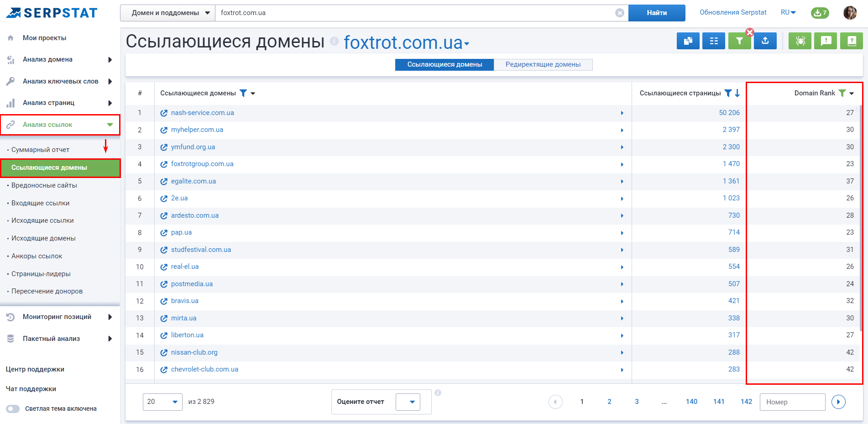This screenshot has width=868, height=424.
Task: Click the export upload toolbar icon
Action: click(x=765, y=41)
